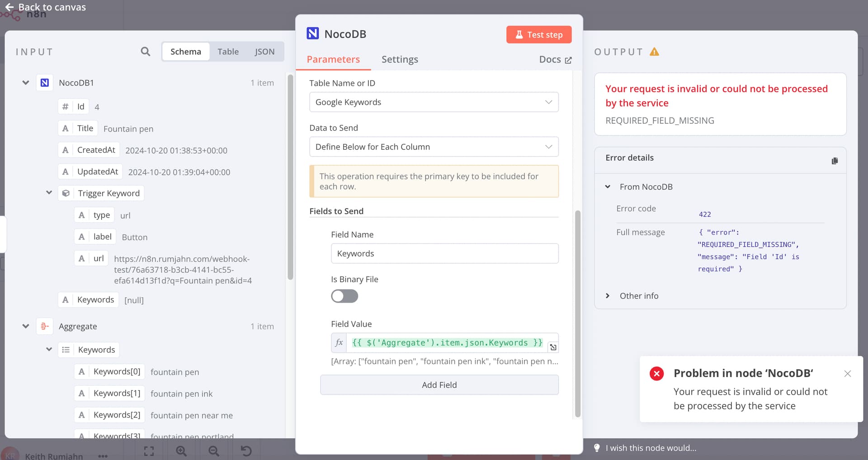Viewport: 868px width, 460px height.
Task: Click the type field pill
Action: (94, 215)
